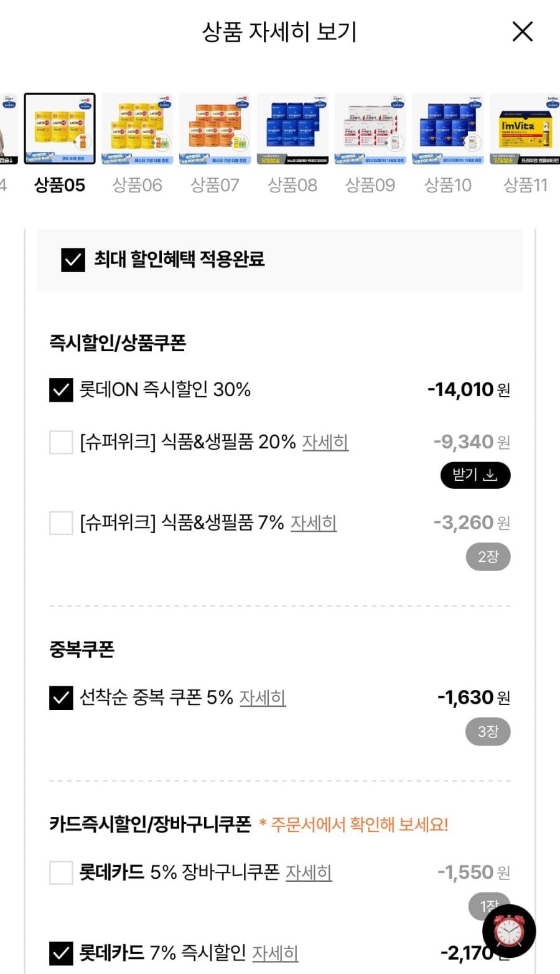Viewport: 560px width, 974px height.
Task: Switch to the 상품08 tab
Action: tap(292, 185)
